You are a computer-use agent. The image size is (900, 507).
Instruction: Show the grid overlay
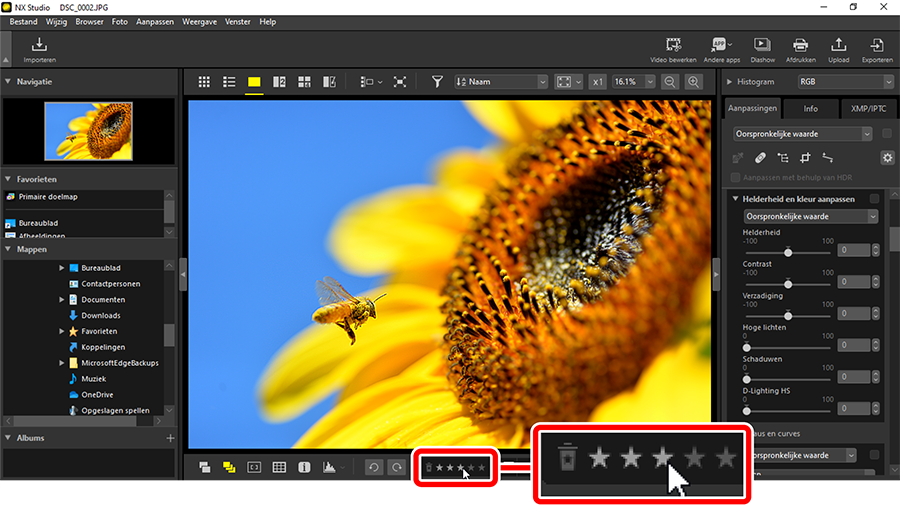[279, 467]
